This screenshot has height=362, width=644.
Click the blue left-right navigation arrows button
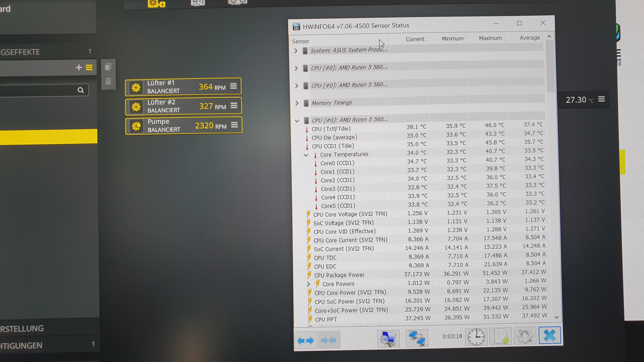coord(306,340)
